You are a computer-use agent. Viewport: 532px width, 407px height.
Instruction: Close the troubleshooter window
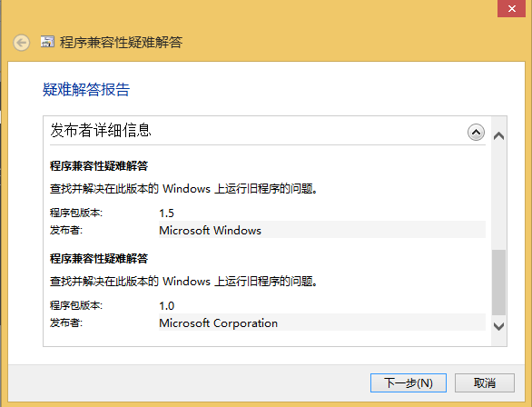512,8
